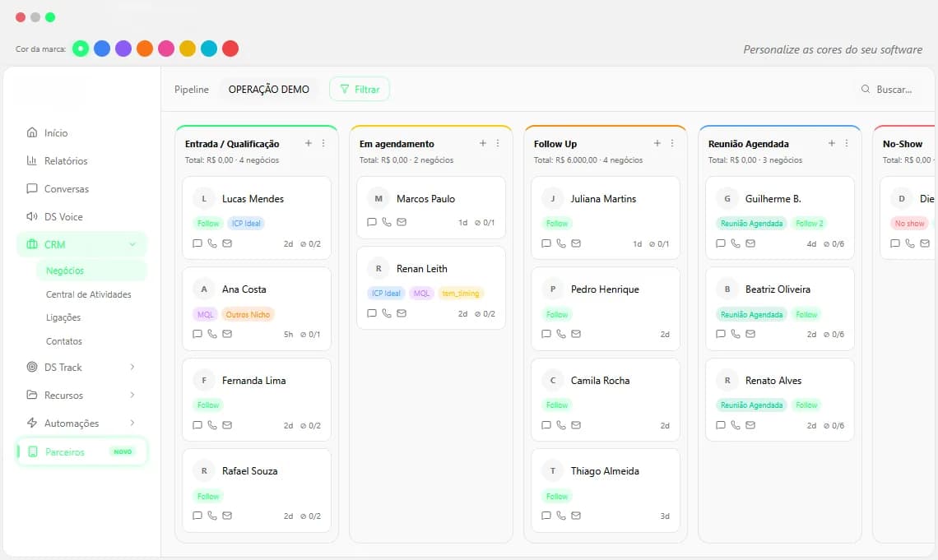This screenshot has width=938, height=560.
Task: Open the Beatriz Oliveira deal card name
Action: pos(778,289)
